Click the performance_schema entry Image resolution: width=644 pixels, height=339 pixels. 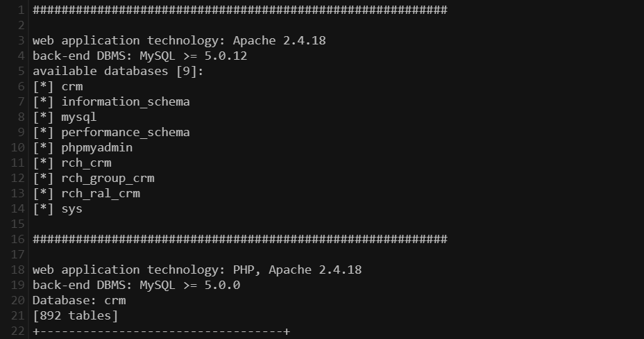[125, 132]
